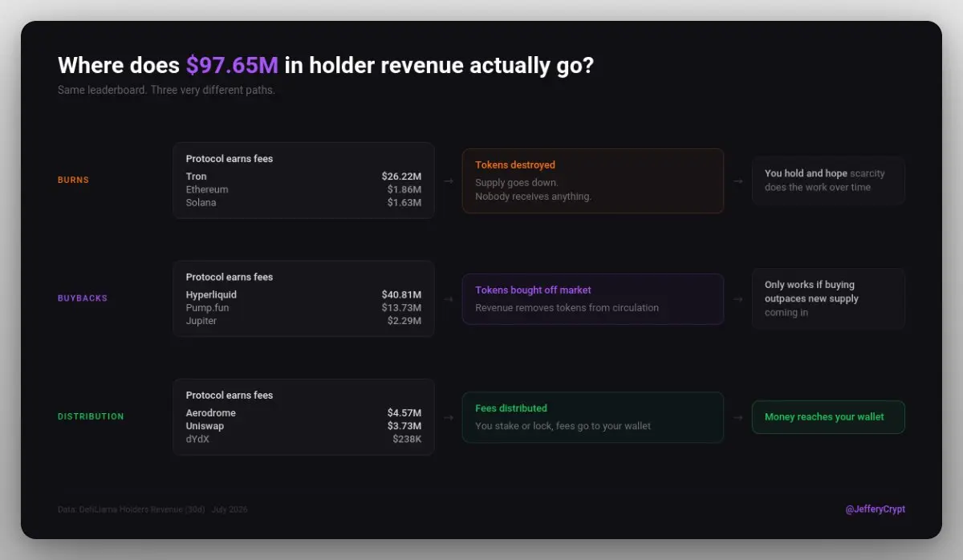The height and width of the screenshot is (560, 963).
Task: Click the Fees distributed card
Action: click(x=593, y=417)
